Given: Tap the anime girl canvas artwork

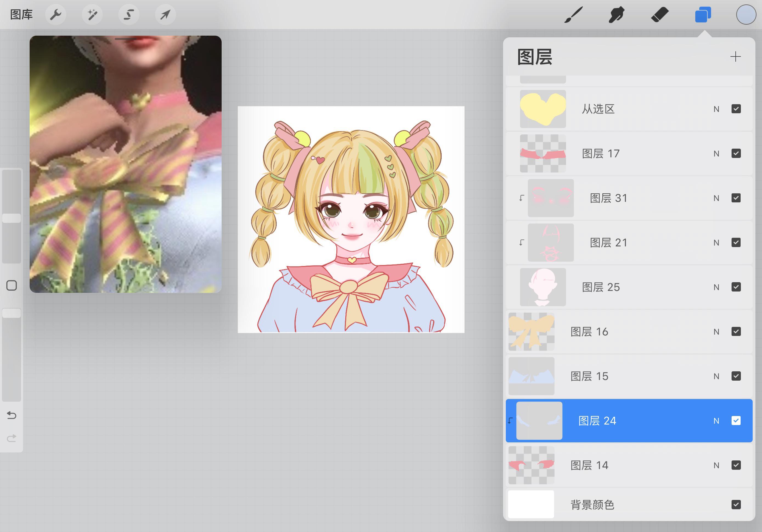Looking at the screenshot, I should click(x=351, y=219).
